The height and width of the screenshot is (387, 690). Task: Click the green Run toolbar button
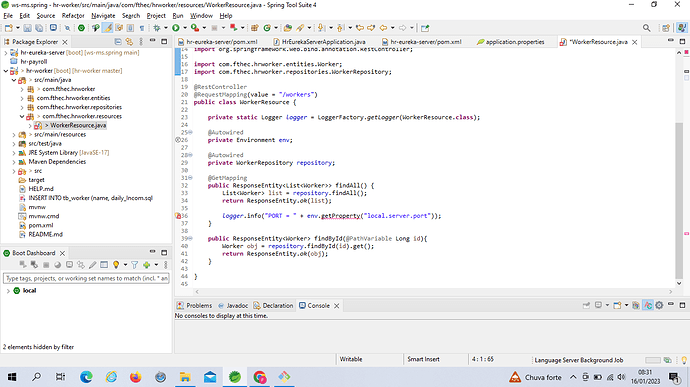click(x=176, y=28)
